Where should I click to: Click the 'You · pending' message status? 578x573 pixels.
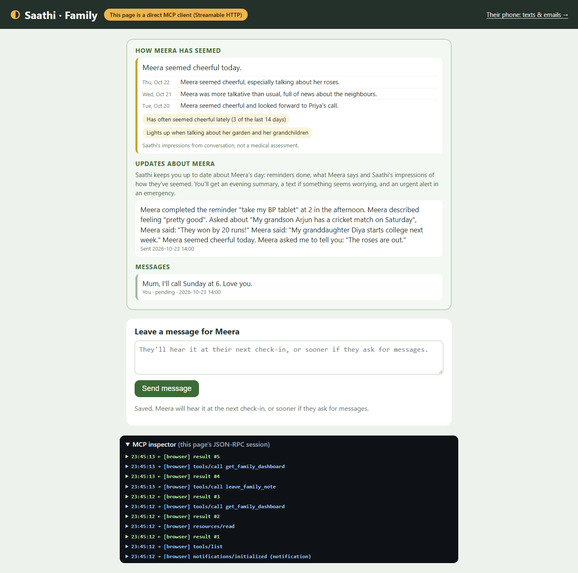tap(181, 292)
